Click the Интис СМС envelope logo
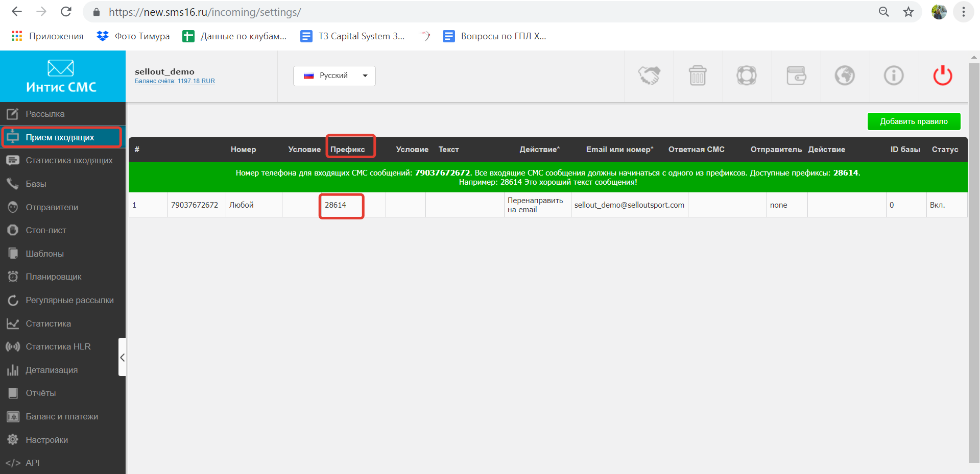980x474 pixels. pyautogui.click(x=61, y=77)
